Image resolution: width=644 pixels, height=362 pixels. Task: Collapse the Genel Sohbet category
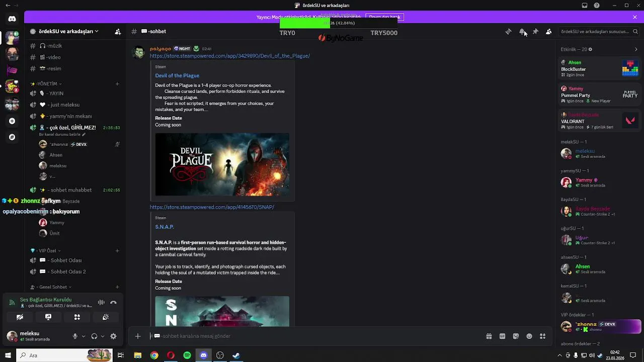(50, 287)
